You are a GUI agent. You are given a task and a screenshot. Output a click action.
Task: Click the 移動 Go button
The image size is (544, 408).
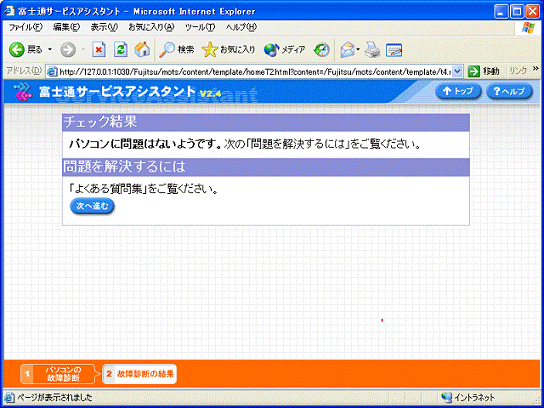[484, 71]
